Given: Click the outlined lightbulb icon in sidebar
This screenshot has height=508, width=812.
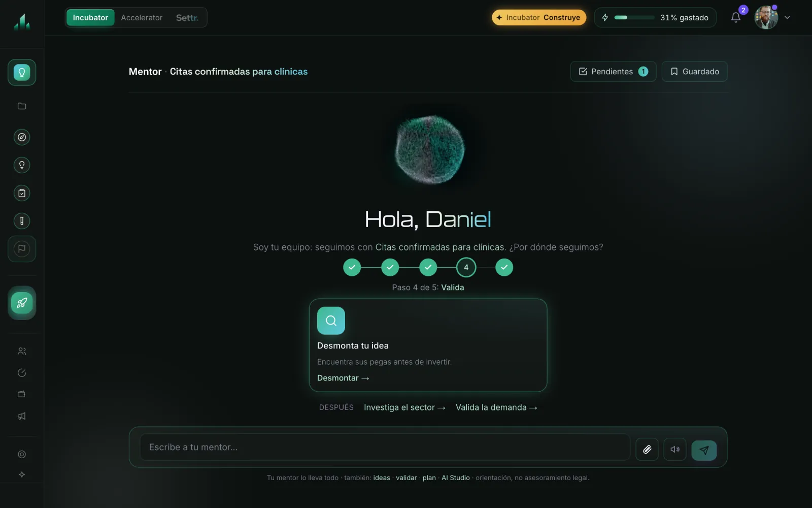Looking at the screenshot, I should coord(22,165).
